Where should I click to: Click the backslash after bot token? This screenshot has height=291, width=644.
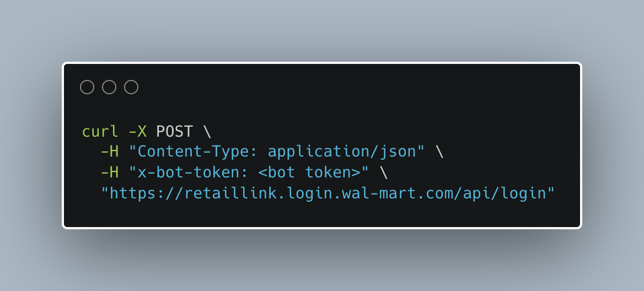384,173
